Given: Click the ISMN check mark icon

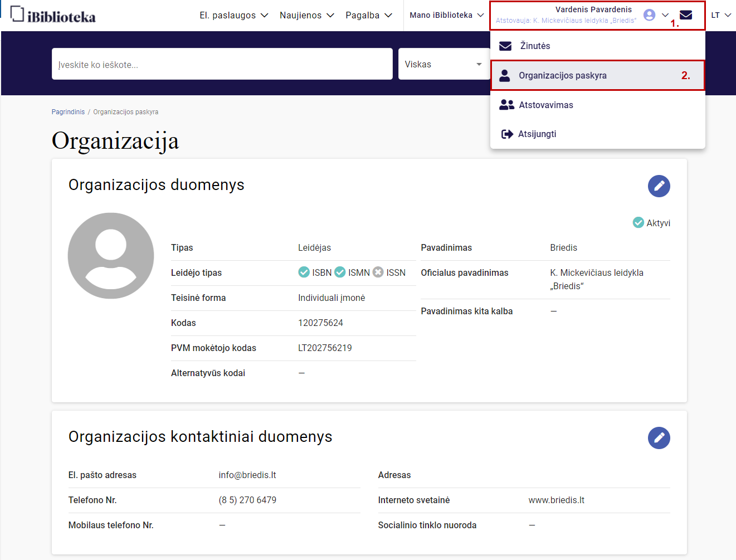Looking at the screenshot, I should [x=340, y=272].
